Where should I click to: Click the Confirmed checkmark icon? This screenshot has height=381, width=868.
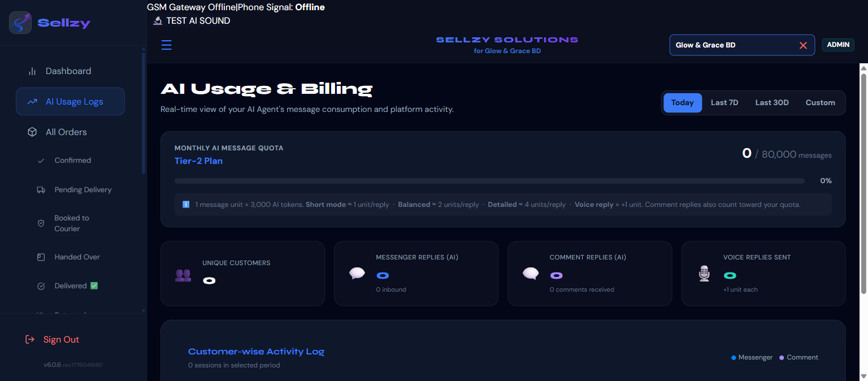(x=41, y=161)
